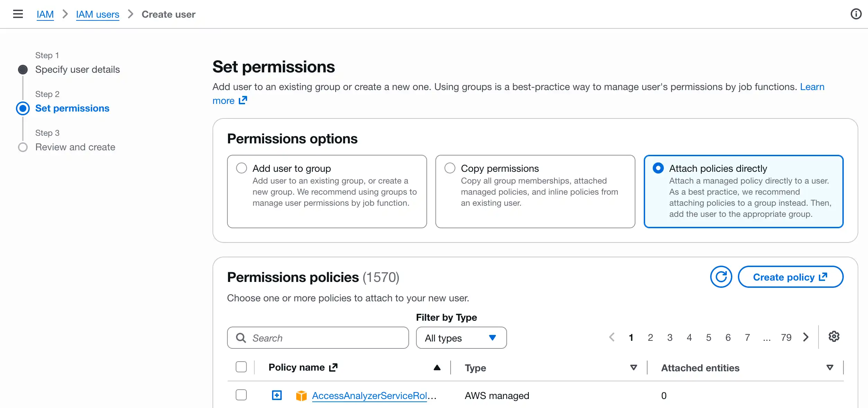This screenshot has width=868, height=408.
Task: Click external link icon beside Policy name
Action: (333, 367)
